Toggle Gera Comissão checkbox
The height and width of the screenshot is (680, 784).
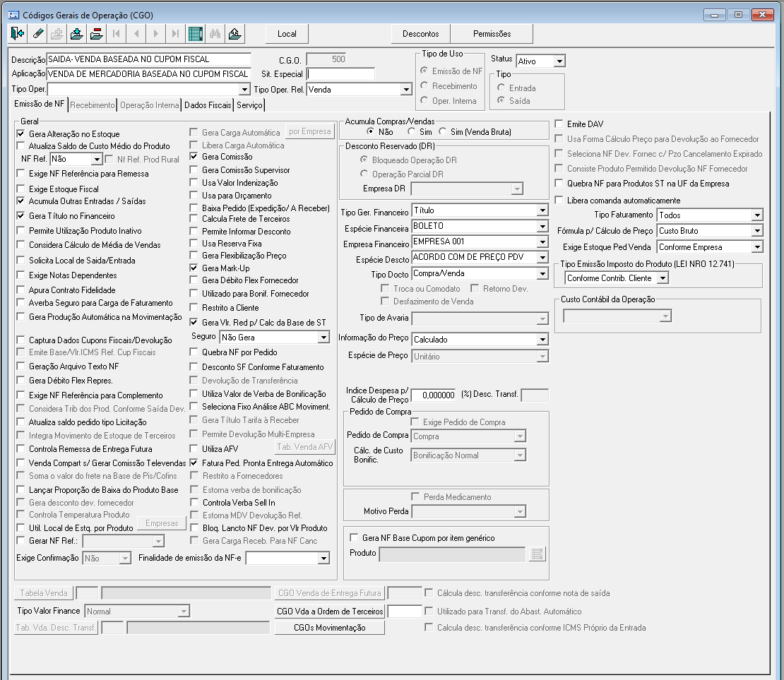tap(194, 157)
